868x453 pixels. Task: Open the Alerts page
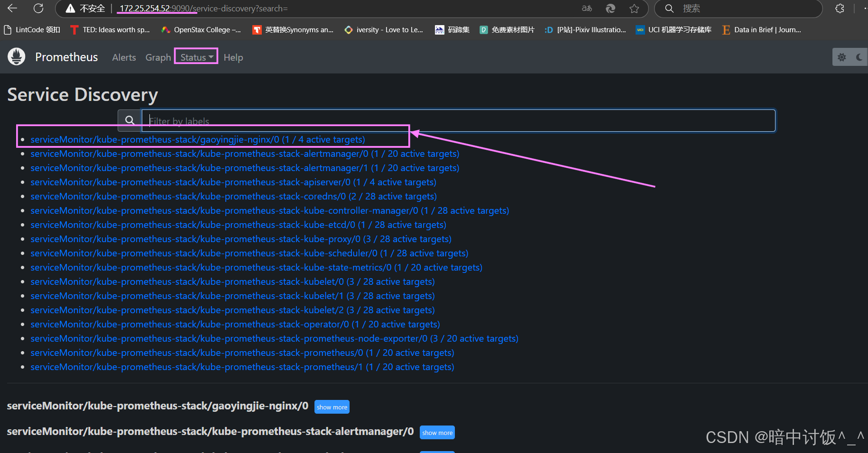[124, 57]
